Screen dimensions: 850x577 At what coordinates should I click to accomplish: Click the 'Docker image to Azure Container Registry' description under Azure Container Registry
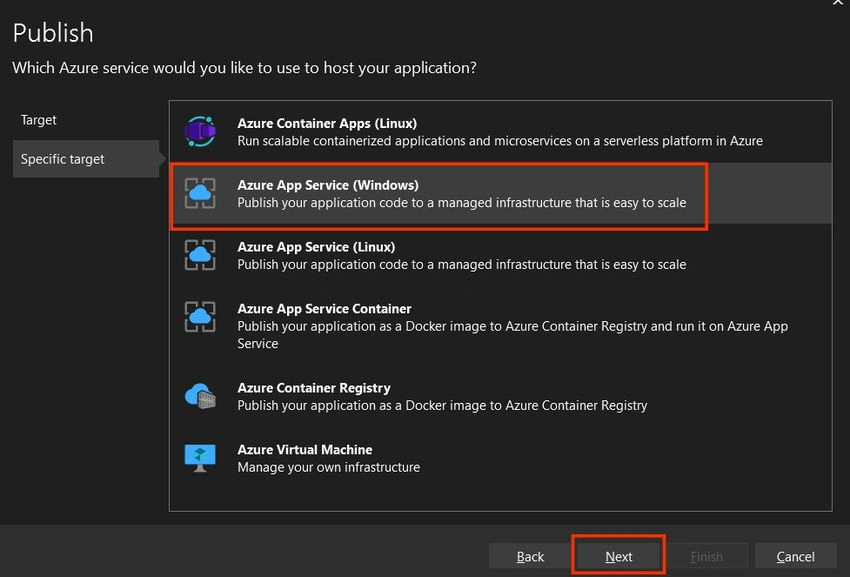coord(442,406)
